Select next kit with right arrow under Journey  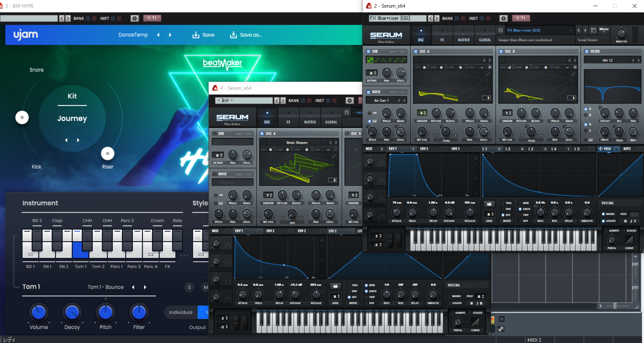point(78,140)
